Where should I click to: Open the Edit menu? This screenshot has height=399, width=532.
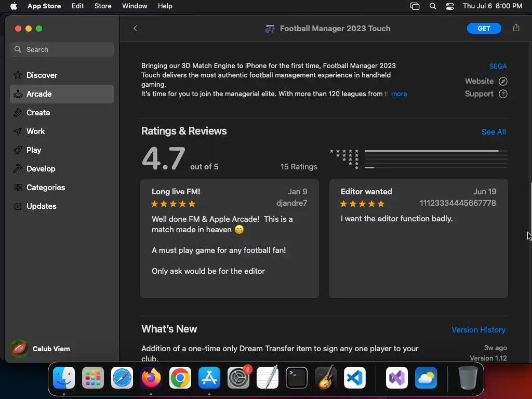coord(78,6)
